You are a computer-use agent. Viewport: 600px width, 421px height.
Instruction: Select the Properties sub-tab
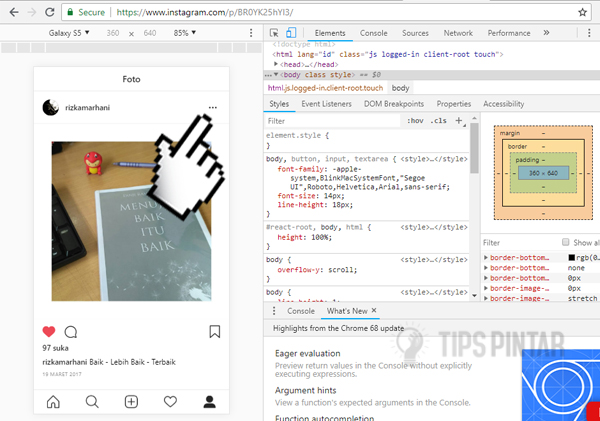point(454,104)
